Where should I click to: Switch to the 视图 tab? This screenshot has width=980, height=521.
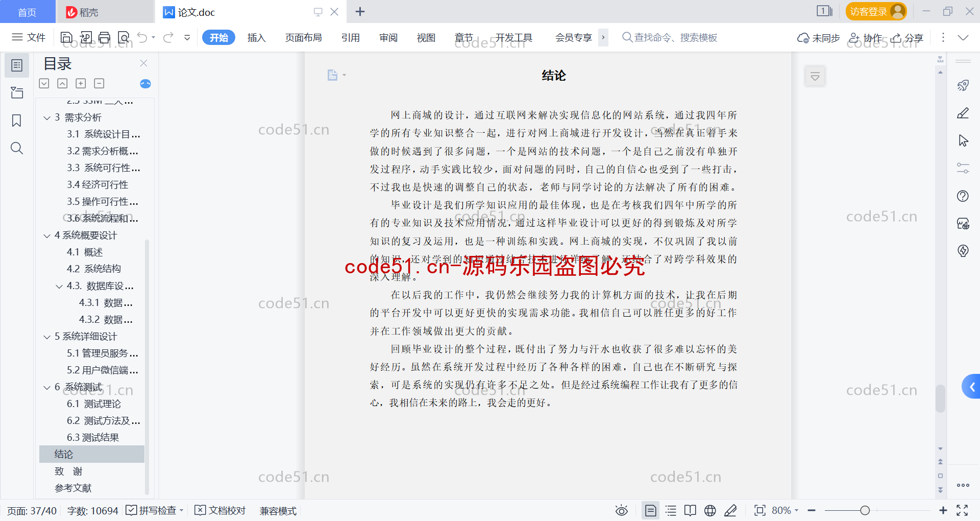[426, 38]
